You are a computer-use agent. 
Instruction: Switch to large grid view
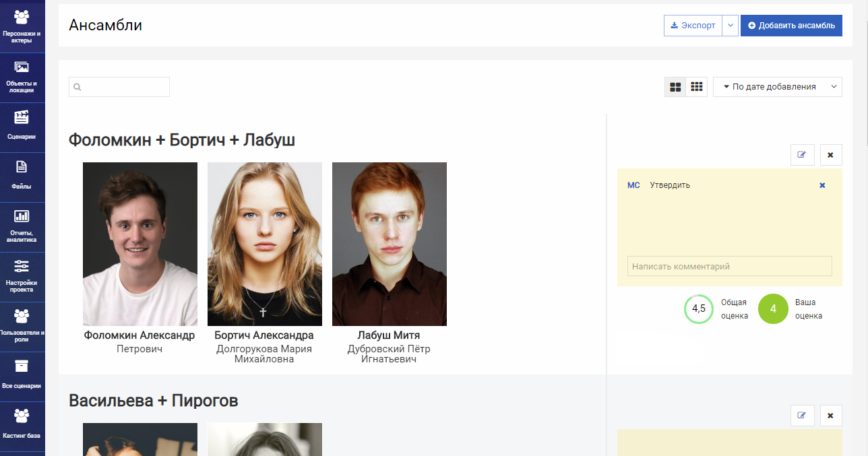point(675,87)
